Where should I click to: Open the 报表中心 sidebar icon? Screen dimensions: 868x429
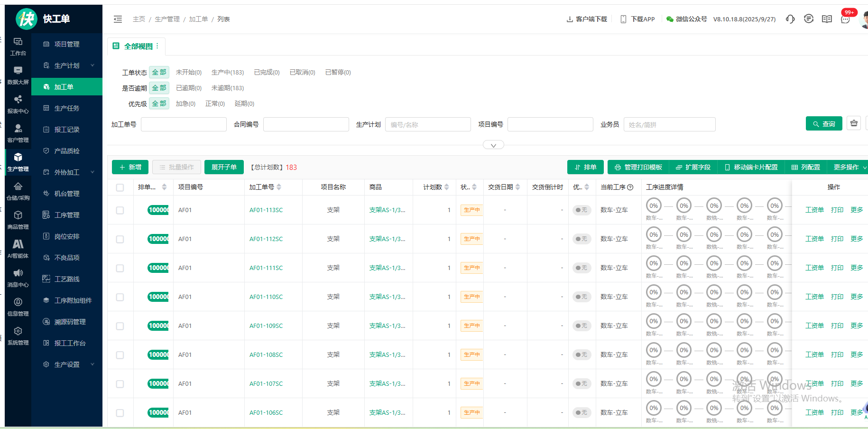pyautogui.click(x=18, y=104)
